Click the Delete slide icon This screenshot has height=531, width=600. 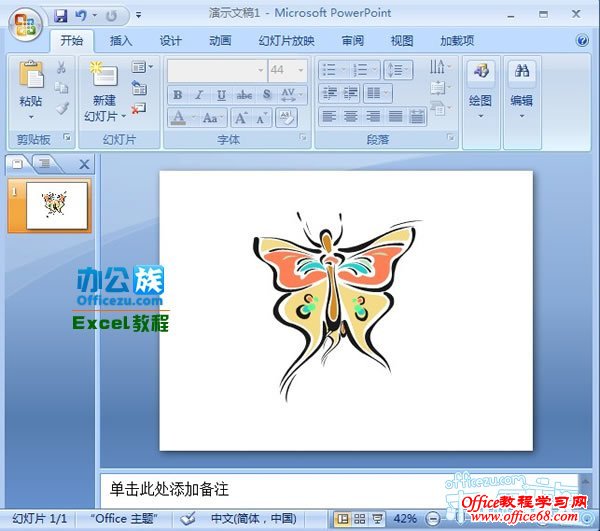click(x=139, y=109)
